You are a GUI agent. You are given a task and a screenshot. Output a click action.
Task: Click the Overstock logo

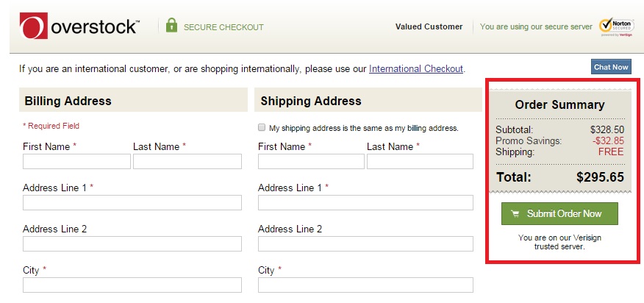[79, 26]
